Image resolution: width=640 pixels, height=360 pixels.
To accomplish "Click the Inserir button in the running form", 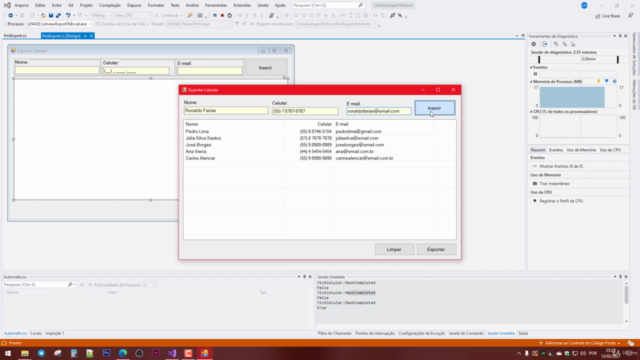I will click(435, 108).
